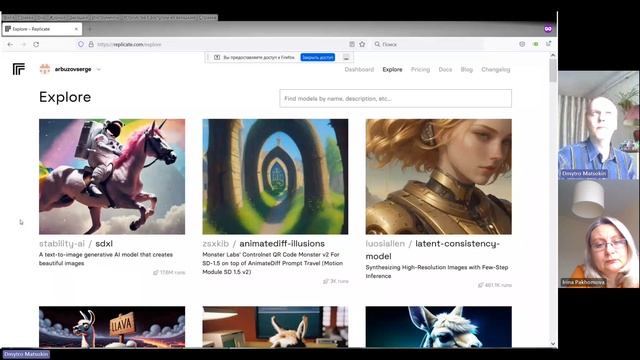
Task: Click the page scroll up arrow
Action: [553, 55]
